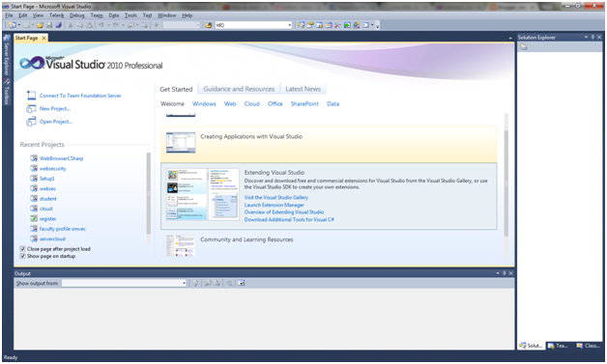
Task: Expand Community and Learning Resources section
Action: coord(329,245)
